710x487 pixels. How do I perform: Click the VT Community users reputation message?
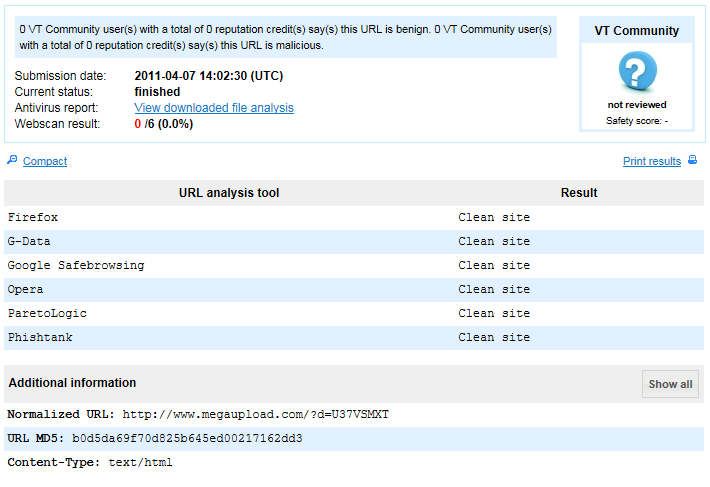pos(285,37)
